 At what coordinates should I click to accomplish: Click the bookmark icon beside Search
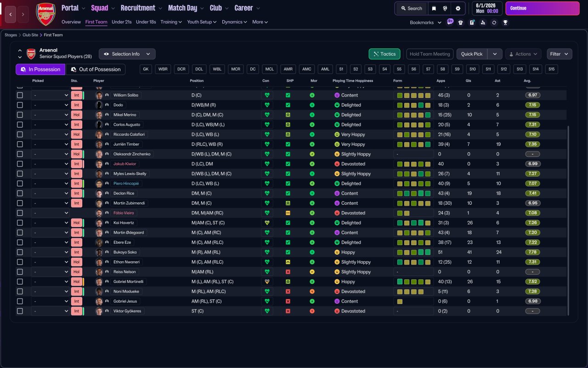[434, 8]
